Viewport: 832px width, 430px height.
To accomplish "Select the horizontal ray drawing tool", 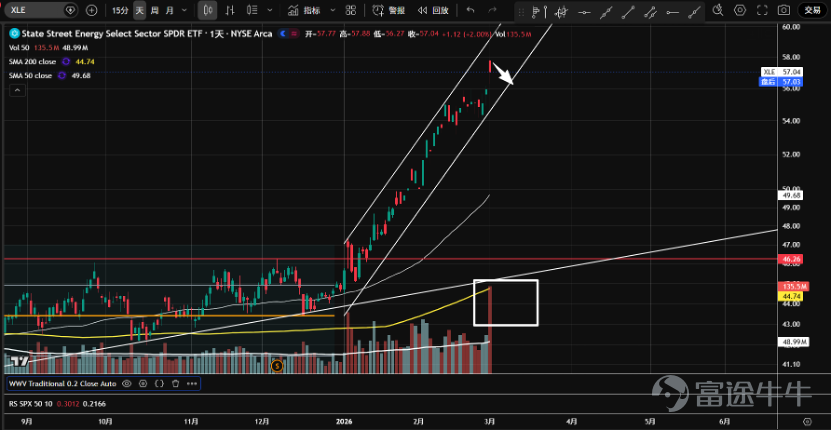I will pos(672,12).
